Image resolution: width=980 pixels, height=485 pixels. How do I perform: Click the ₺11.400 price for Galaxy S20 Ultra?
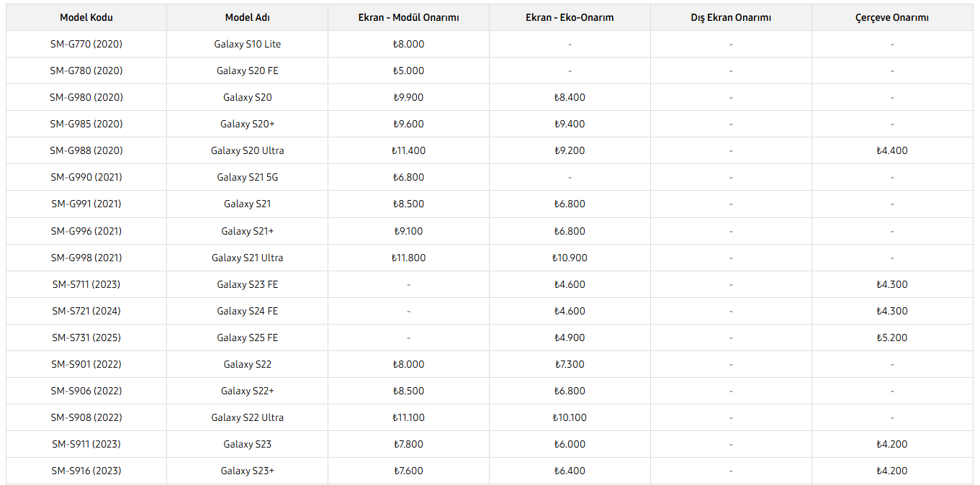click(x=408, y=150)
